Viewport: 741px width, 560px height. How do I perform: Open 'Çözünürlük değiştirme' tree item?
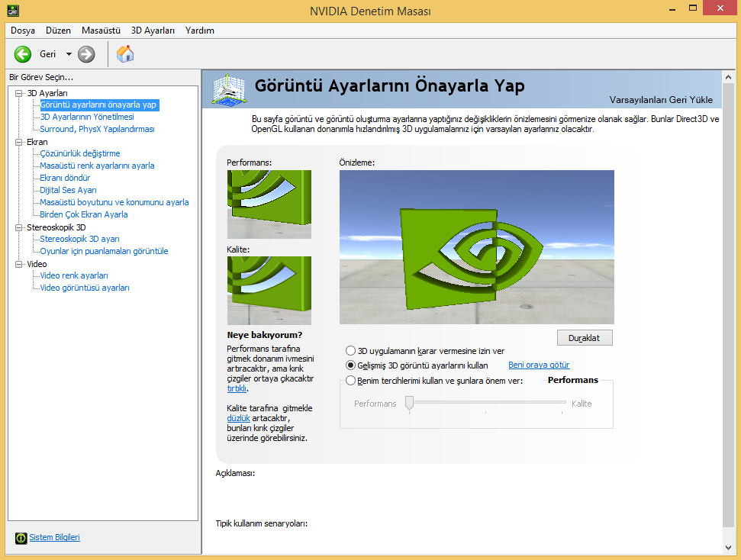click(80, 153)
